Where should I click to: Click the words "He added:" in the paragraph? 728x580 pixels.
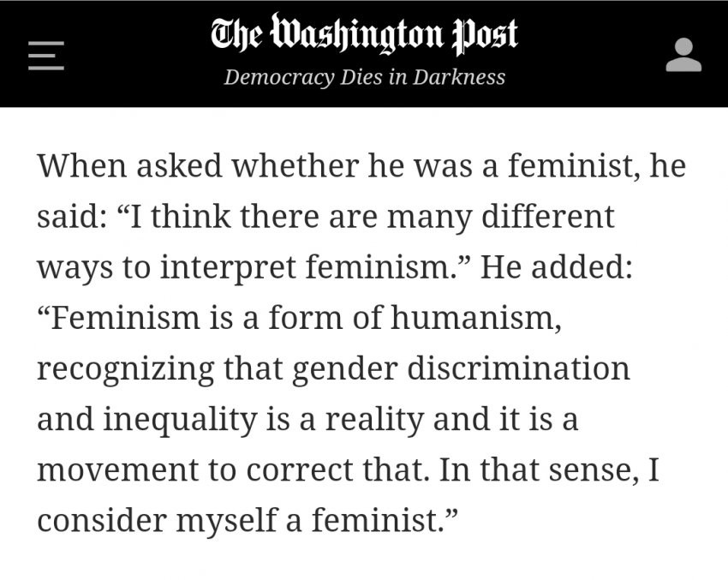(x=556, y=267)
